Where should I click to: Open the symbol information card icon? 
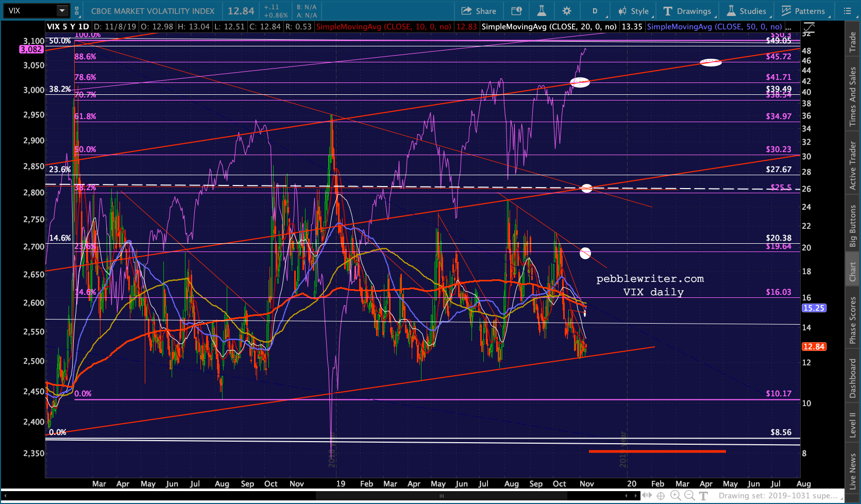tap(516, 11)
